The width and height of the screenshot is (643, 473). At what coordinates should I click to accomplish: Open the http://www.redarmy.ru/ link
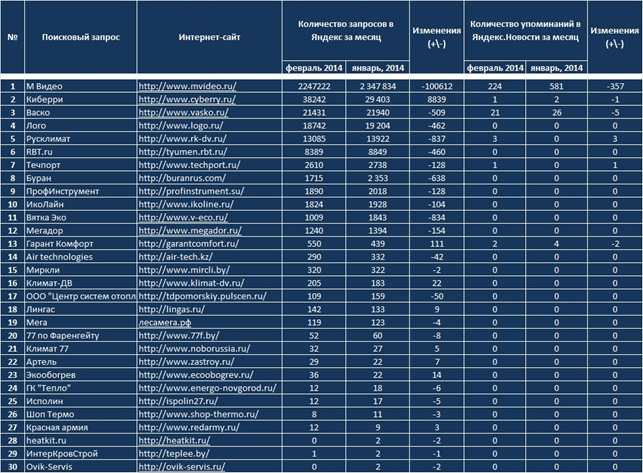point(189,427)
